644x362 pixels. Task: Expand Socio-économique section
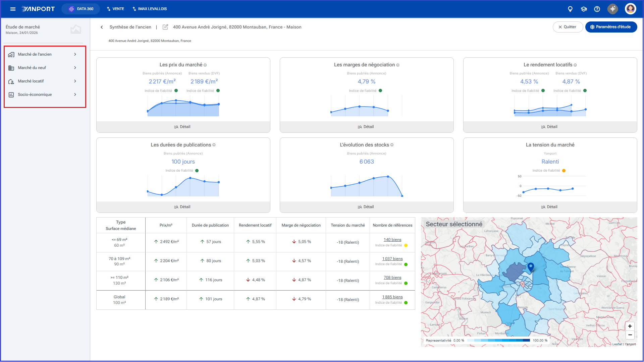click(45, 95)
